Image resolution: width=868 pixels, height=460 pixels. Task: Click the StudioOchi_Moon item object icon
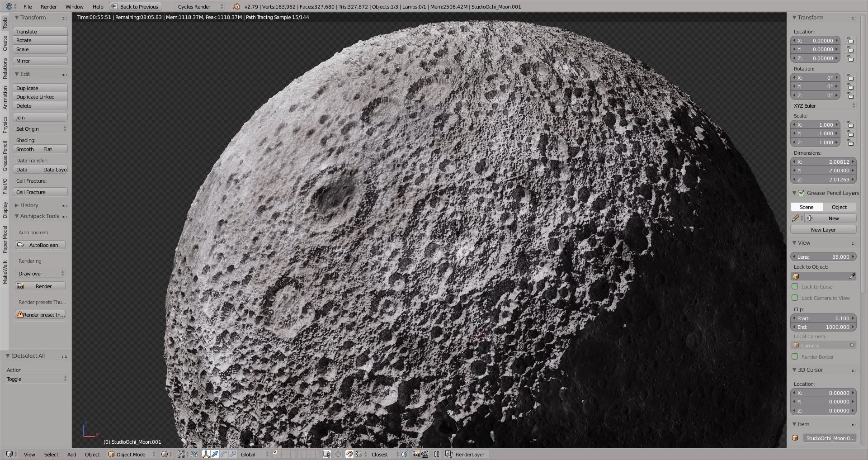(x=795, y=438)
